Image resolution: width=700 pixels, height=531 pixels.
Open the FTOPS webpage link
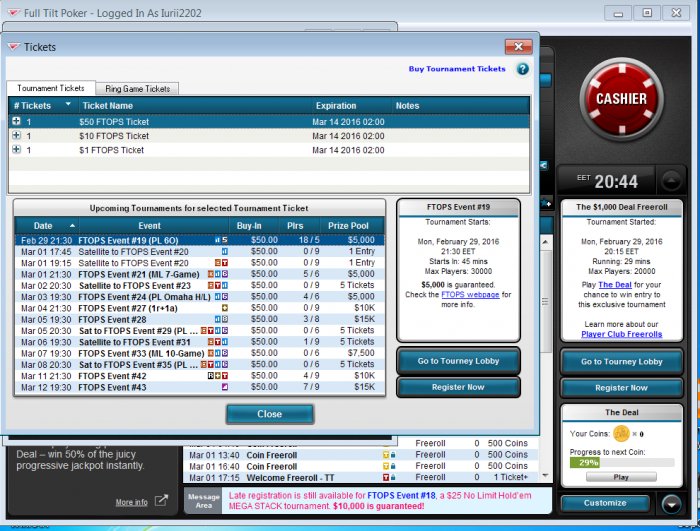[470, 295]
